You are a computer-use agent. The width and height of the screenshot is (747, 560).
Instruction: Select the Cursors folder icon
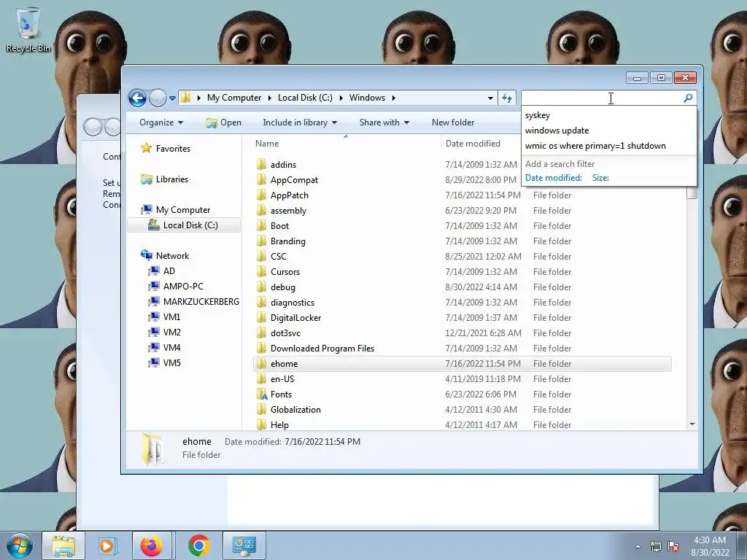[261, 271]
